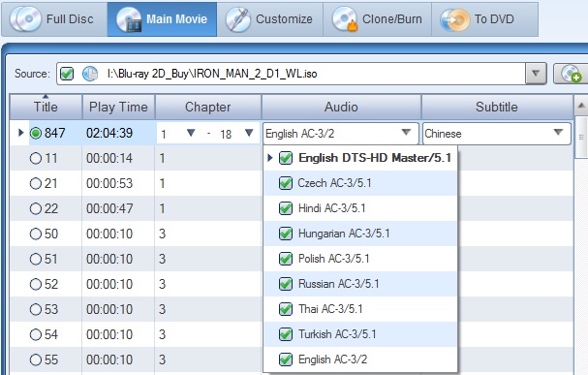Click the add-source disc button with plus
Viewport: 588px width, 375px height.
[x=572, y=74]
